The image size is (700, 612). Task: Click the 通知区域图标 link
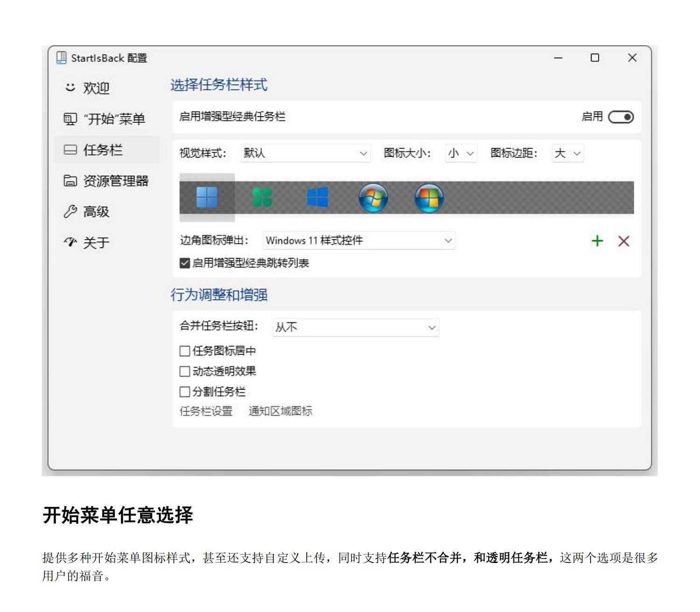point(280,411)
